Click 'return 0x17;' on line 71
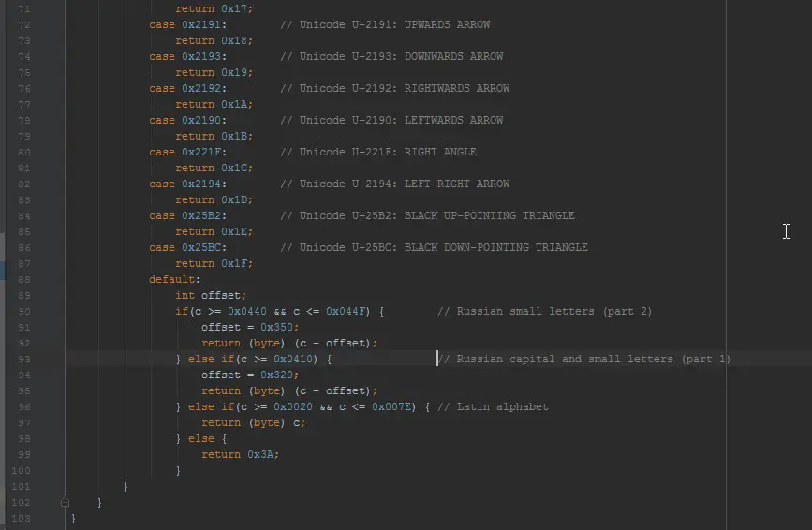The height and width of the screenshot is (530, 812). pos(214,8)
